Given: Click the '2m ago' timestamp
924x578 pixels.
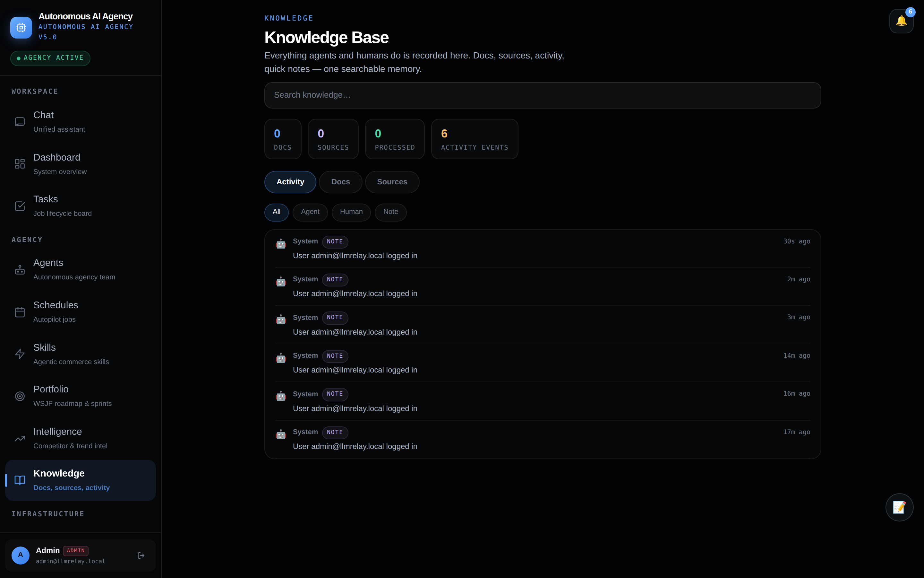Looking at the screenshot, I should (x=798, y=279).
